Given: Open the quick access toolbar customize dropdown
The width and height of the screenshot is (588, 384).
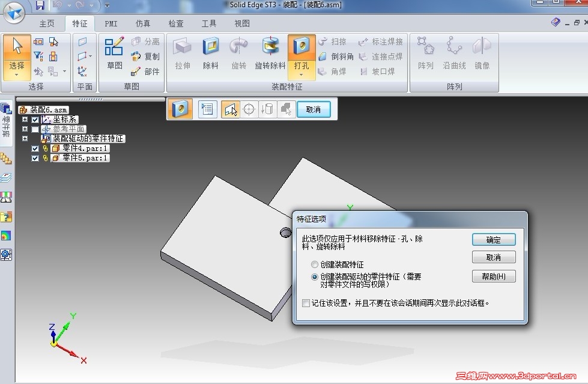Looking at the screenshot, I should (107, 5).
